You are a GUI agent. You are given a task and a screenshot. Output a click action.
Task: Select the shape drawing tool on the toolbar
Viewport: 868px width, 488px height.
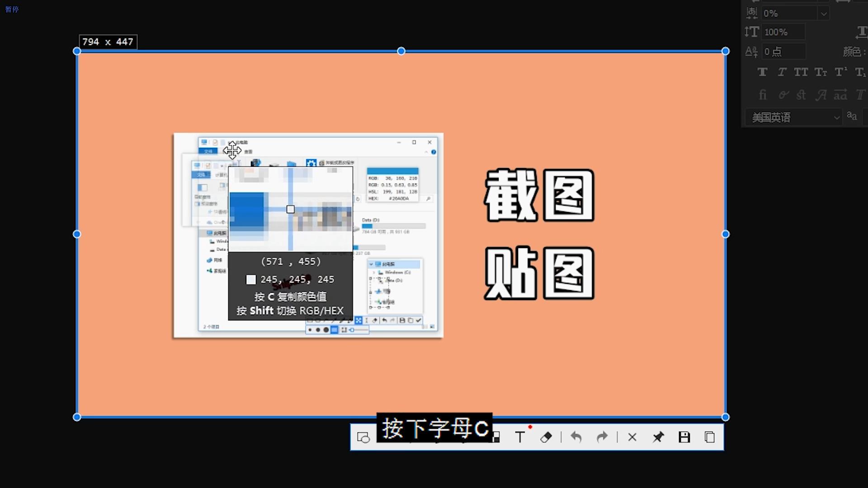pos(364,437)
